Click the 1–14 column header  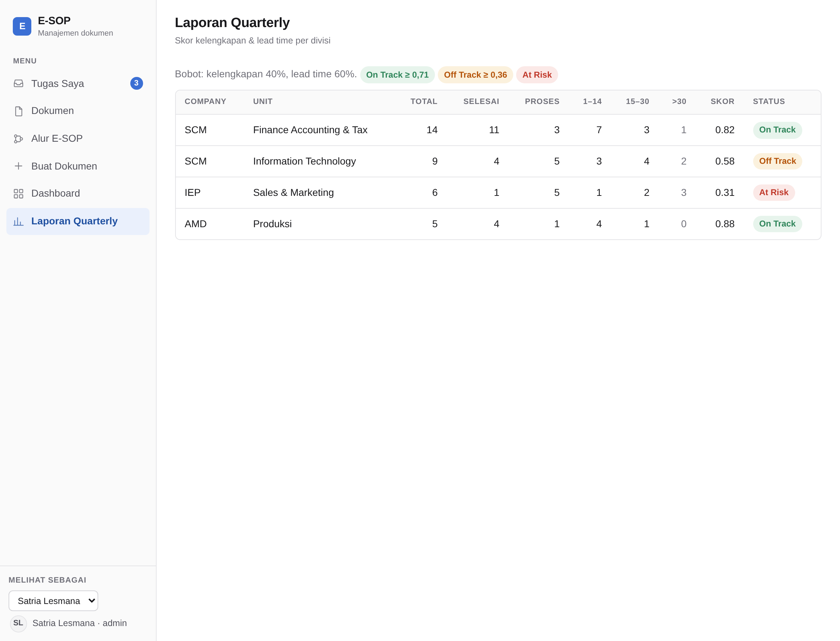point(592,101)
